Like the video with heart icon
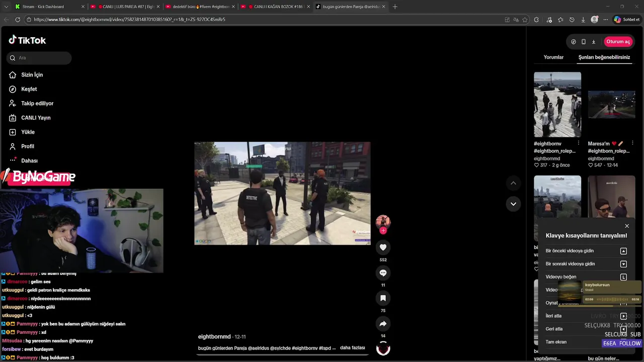Image resolution: width=644 pixels, height=362 pixels. click(383, 247)
